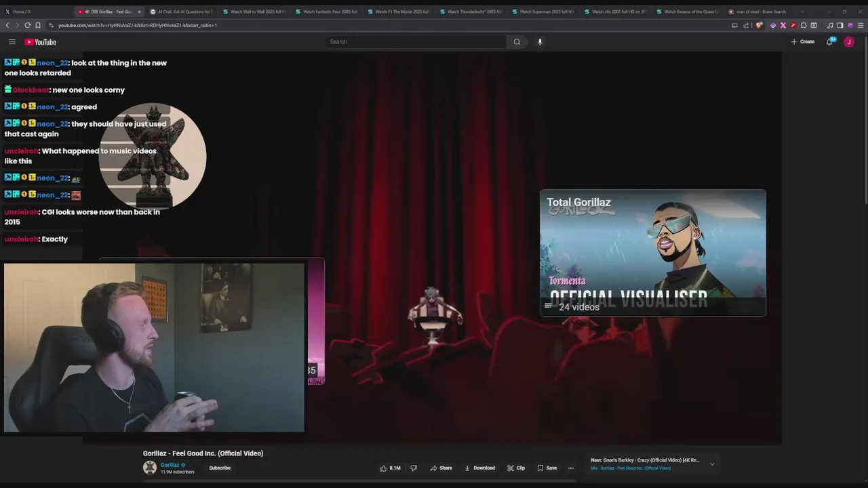The width and height of the screenshot is (868, 488).
Task: Open the more actions ellipsis menu
Action: [570, 468]
